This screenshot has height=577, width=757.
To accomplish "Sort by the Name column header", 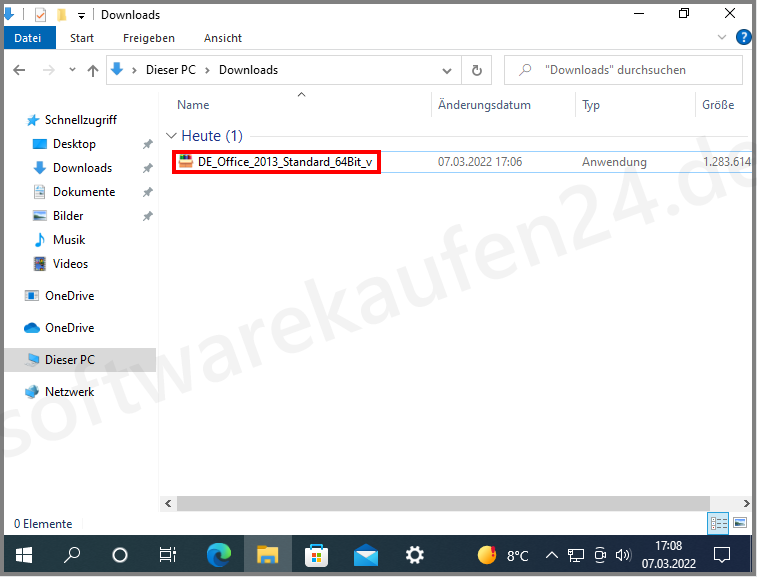I will (x=193, y=105).
